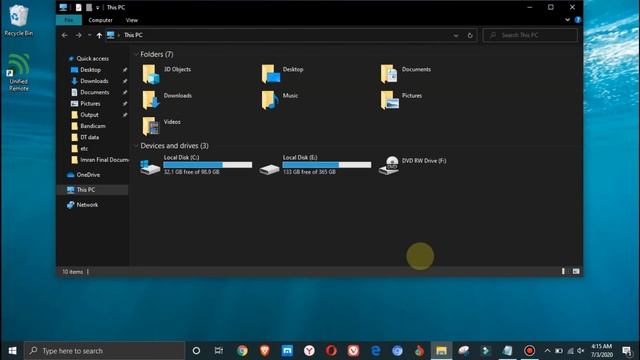The image size is (640, 360).
Task: Open the Computer ribbon tab
Action: pyautogui.click(x=100, y=20)
